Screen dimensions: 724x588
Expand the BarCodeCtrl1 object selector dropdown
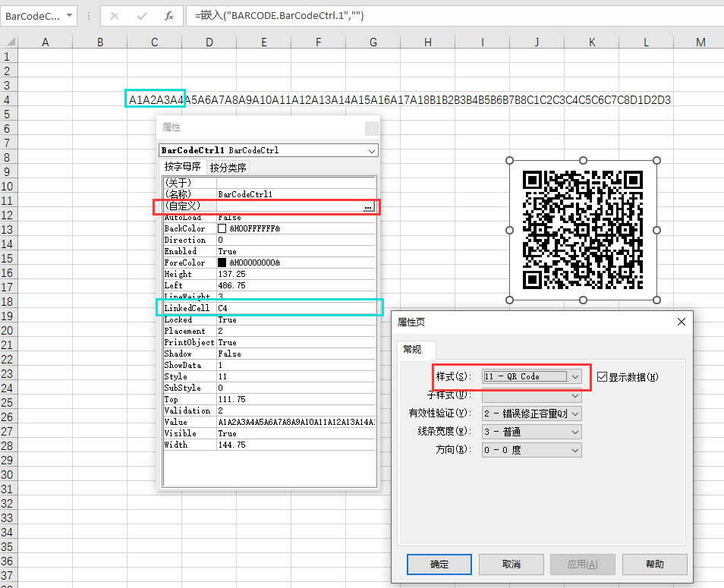371,151
